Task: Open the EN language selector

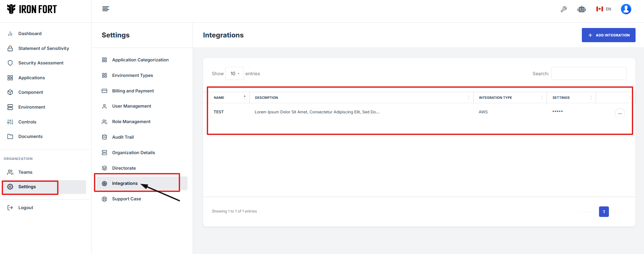Action: tap(603, 9)
